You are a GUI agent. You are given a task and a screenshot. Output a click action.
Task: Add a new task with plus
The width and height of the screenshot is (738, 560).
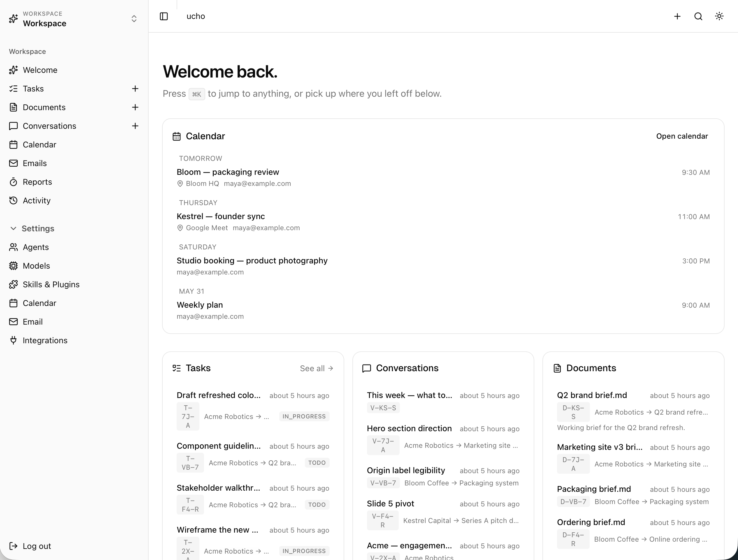coord(135,89)
